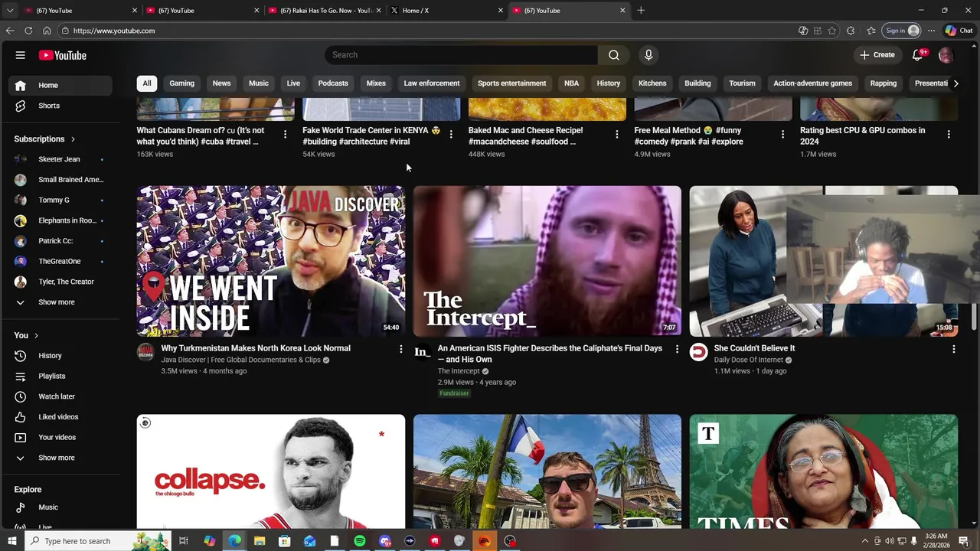Open Fake World Trade Center in KENYA title
The width and height of the screenshot is (980, 551).
coord(371,135)
